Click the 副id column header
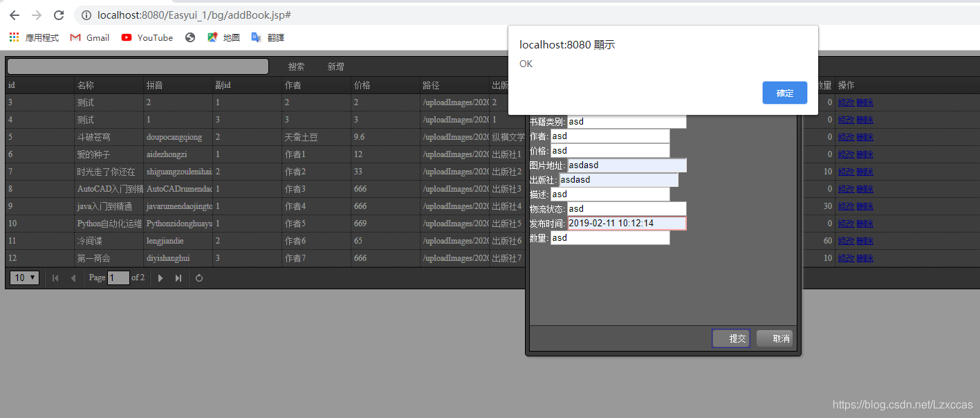The image size is (980, 418). (247, 85)
